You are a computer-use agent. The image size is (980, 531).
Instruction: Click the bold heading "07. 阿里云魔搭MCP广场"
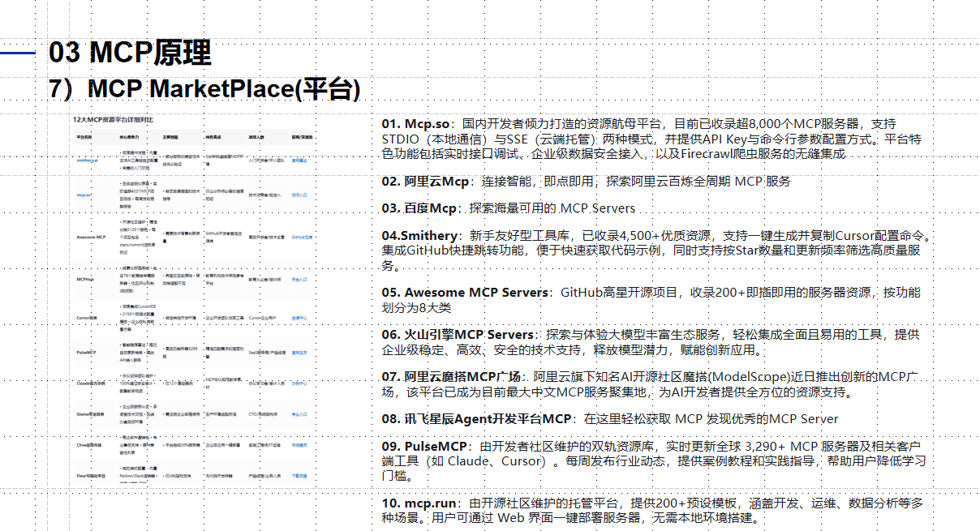click(453, 377)
